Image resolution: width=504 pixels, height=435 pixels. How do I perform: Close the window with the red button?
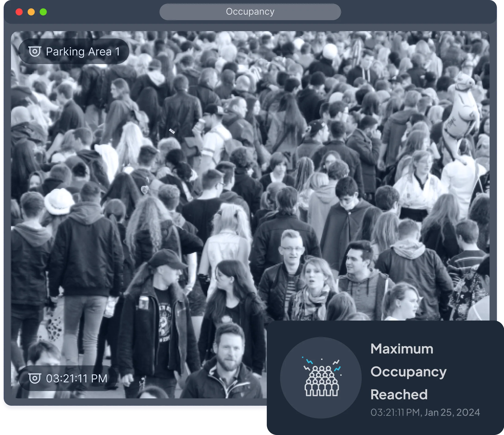[x=19, y=12]
